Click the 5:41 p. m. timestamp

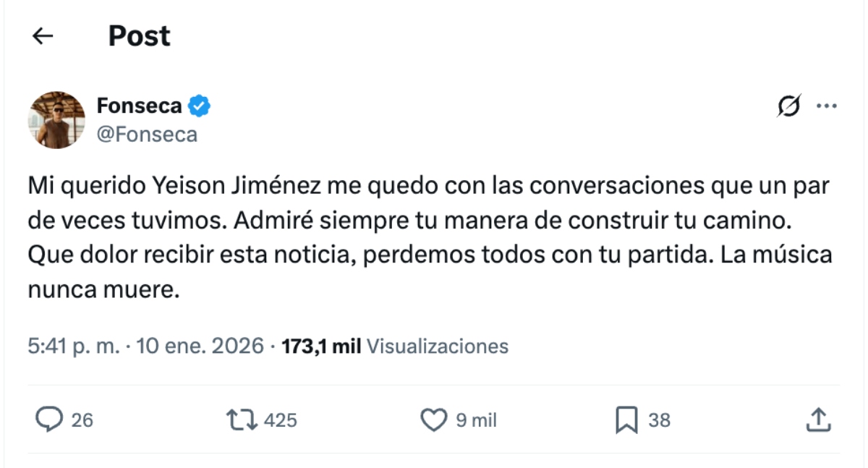(x=72, y=346)
